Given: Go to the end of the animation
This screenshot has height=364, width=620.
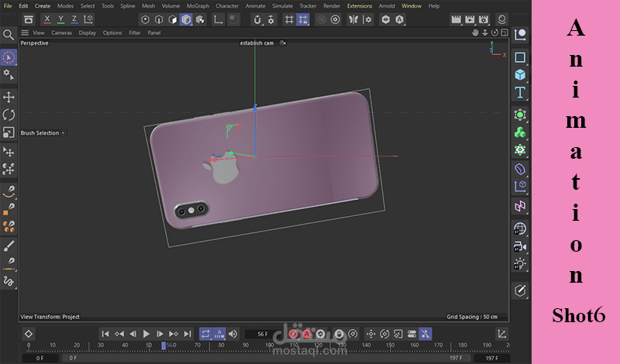Looking at the screenshot, I should (188, 334).
